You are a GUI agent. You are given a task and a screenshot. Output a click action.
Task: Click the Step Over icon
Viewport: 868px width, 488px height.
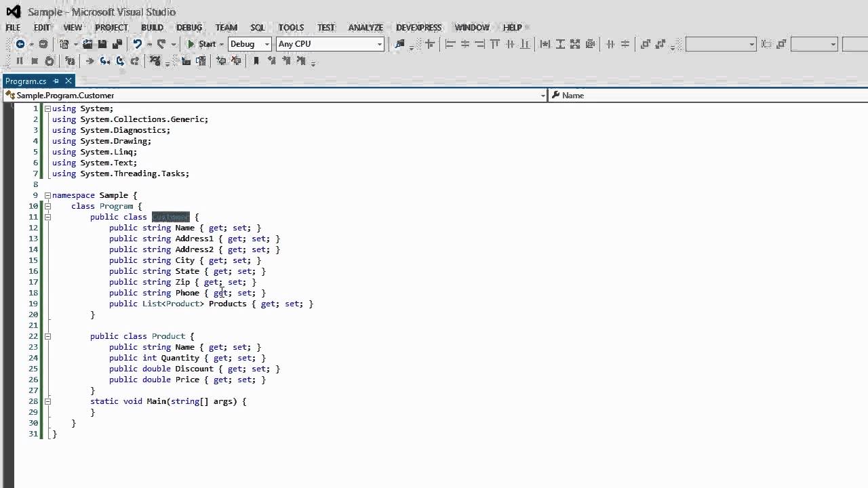tap(120, 61)
